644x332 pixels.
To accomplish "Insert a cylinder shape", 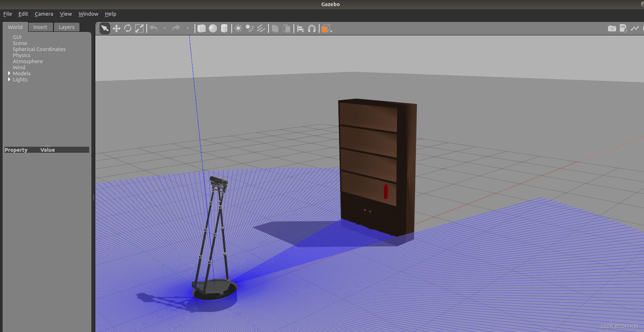I will coord(224,29).
